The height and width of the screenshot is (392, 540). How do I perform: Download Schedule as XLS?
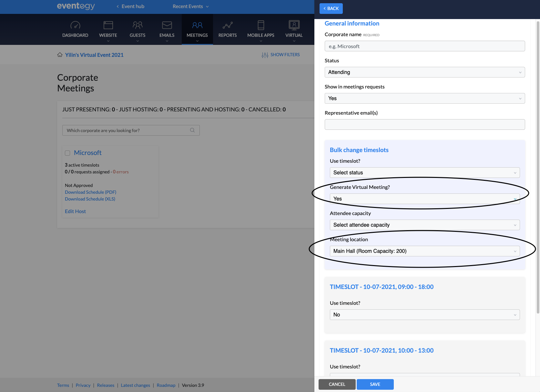(90, 199)
